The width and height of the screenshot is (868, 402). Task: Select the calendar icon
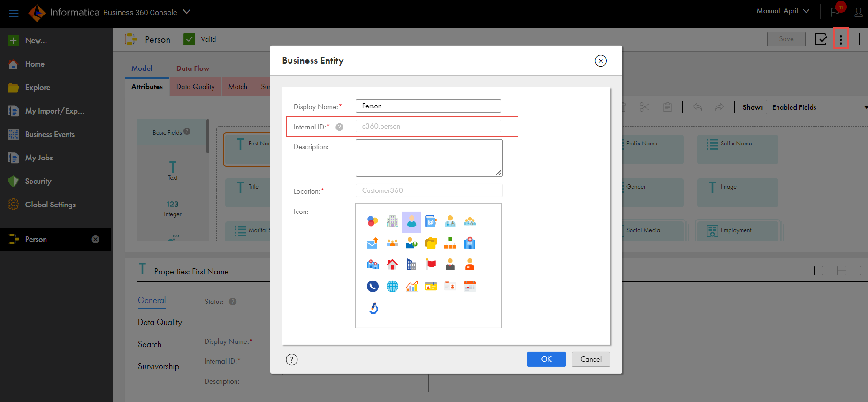[x=470, y=286]
